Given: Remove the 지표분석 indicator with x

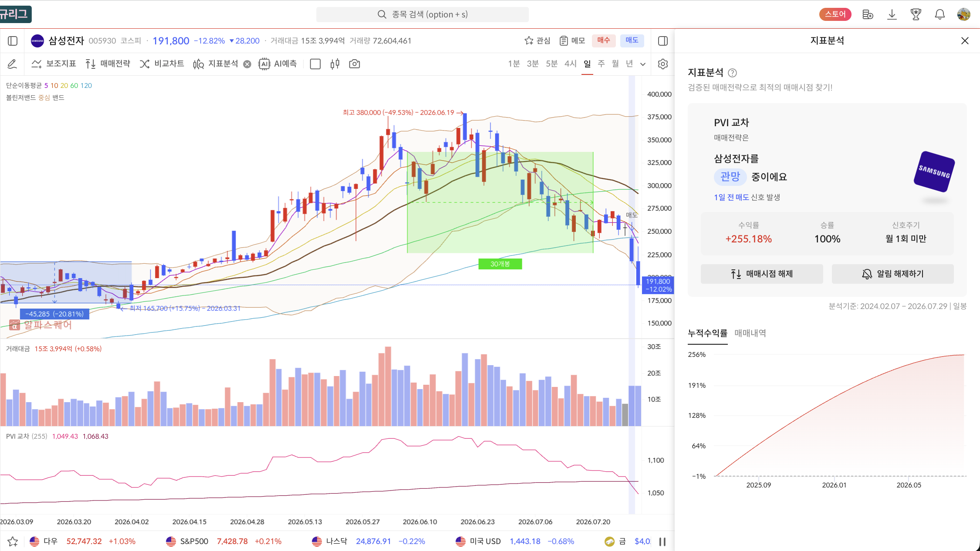Looking at the screenshot, I should (x=247, y=64).
